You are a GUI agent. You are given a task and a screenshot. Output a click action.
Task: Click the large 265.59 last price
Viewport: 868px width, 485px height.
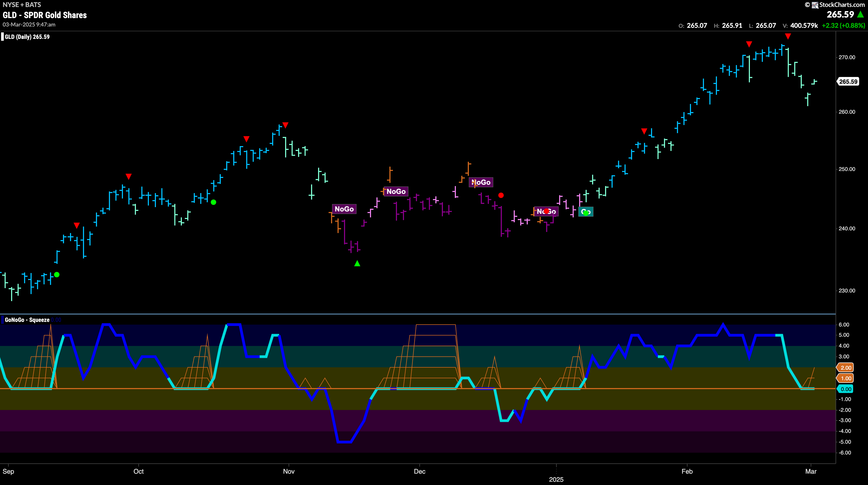click(840, 15)
